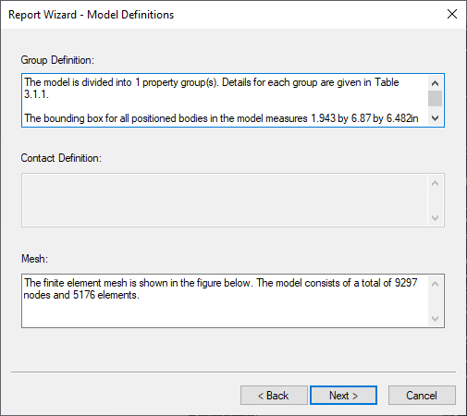Close the Model Definitions dialog with X
The height and width of the screenshot is (416, 467).
click(x=452, y=14)
